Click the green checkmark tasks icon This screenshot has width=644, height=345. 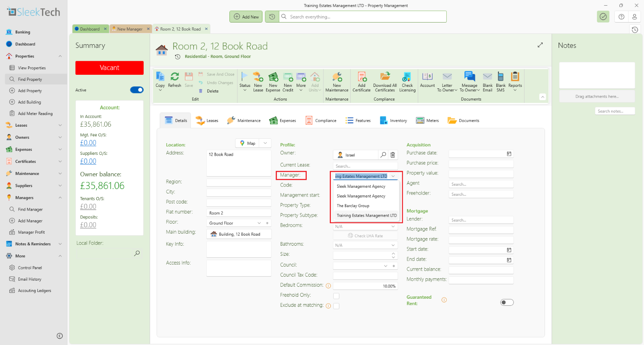tap(603, 16)
